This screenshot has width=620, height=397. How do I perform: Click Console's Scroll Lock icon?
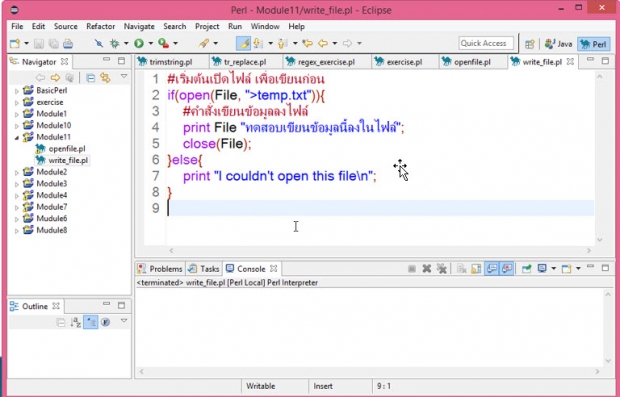point(476,269)
